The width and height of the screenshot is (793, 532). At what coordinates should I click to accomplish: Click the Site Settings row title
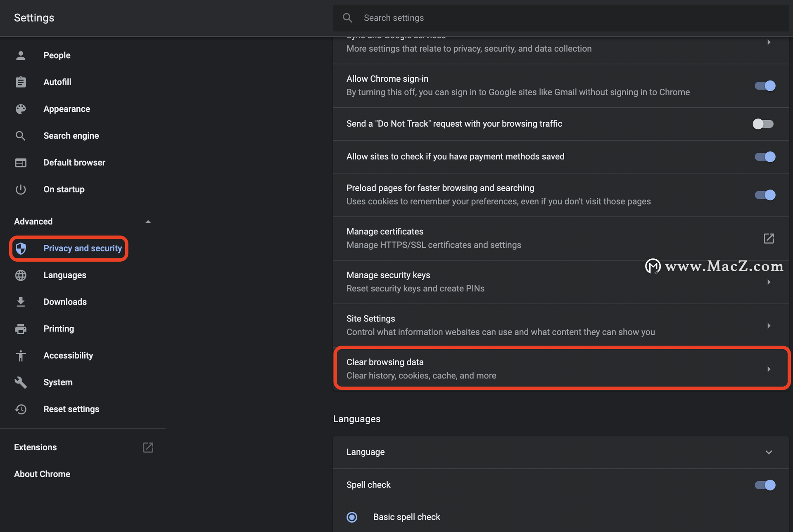tap(370, 319)
